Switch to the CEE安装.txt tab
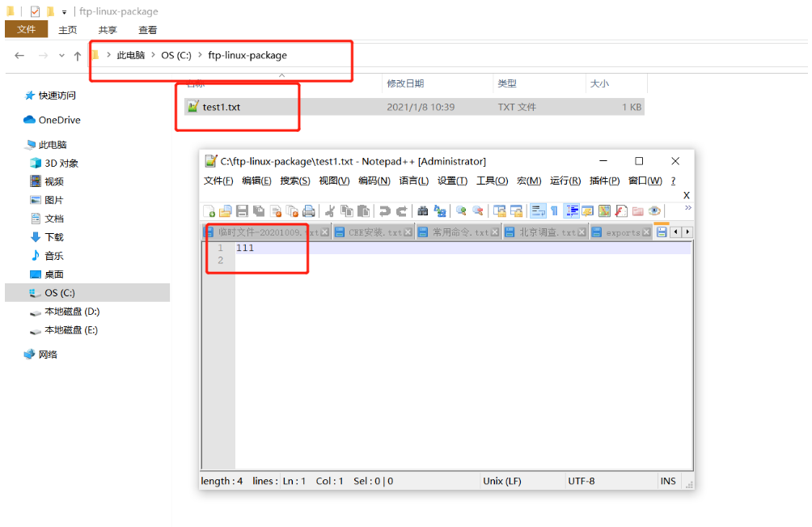 click(x=374, y=232)
